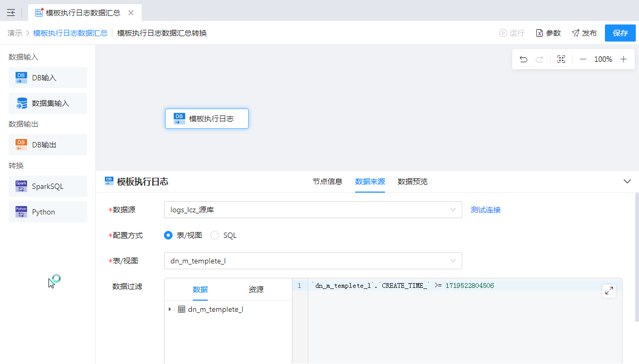Viewport: 639px width, 364px height.
Task: Select the Python transform component
Action: (x=47, y=212)
